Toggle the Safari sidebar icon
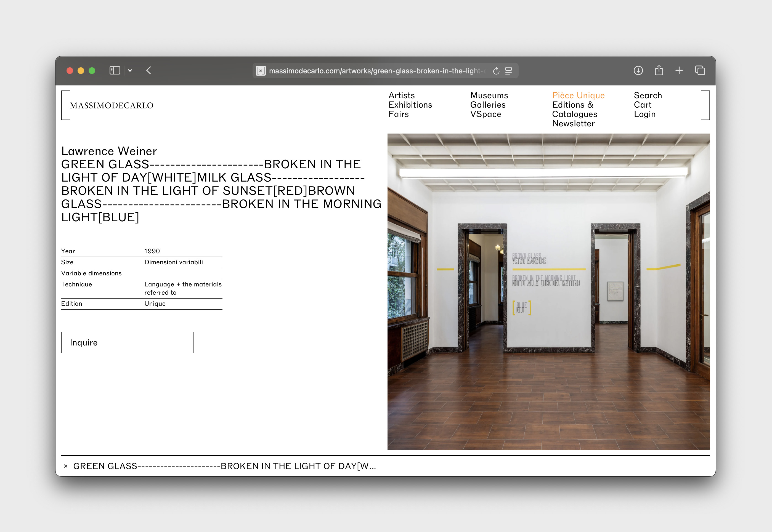 click(115, 71)
